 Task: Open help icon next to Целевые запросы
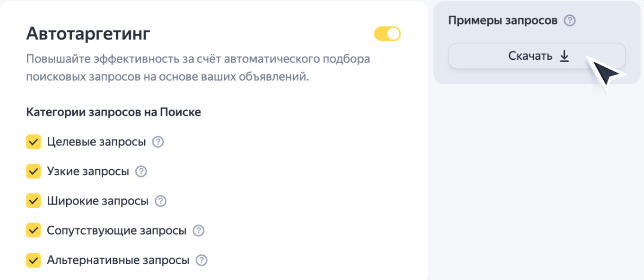click(158, 142)
